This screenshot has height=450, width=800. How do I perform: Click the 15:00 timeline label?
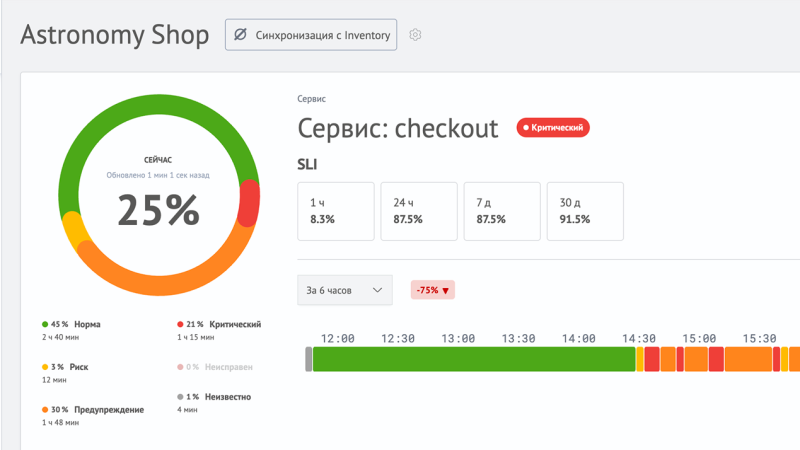click(x=699, y=339)
